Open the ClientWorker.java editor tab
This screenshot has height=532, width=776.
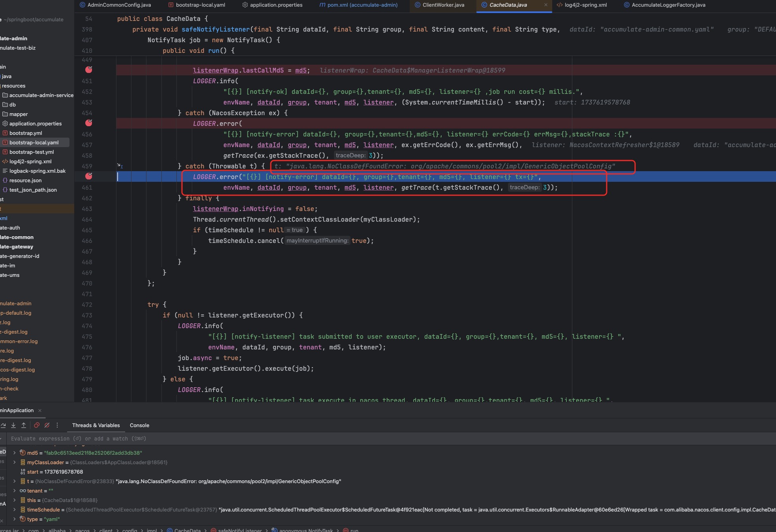[x=439, y=5]
